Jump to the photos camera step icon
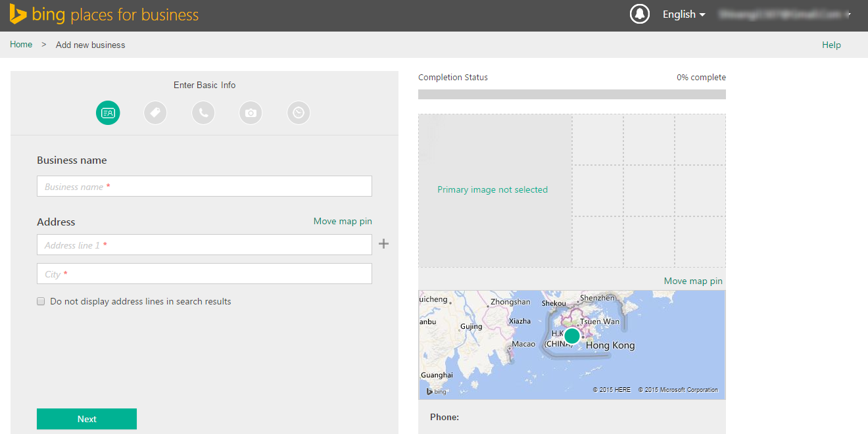The width and height of the screenshot is (868, 434). 251,113
